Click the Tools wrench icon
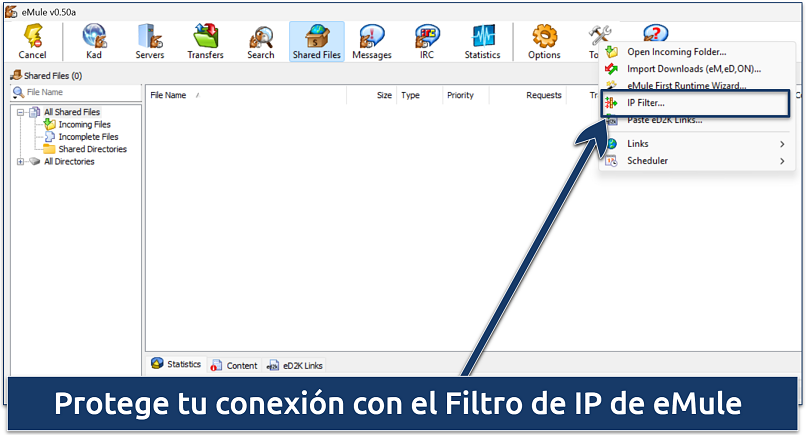 [598, 36]
